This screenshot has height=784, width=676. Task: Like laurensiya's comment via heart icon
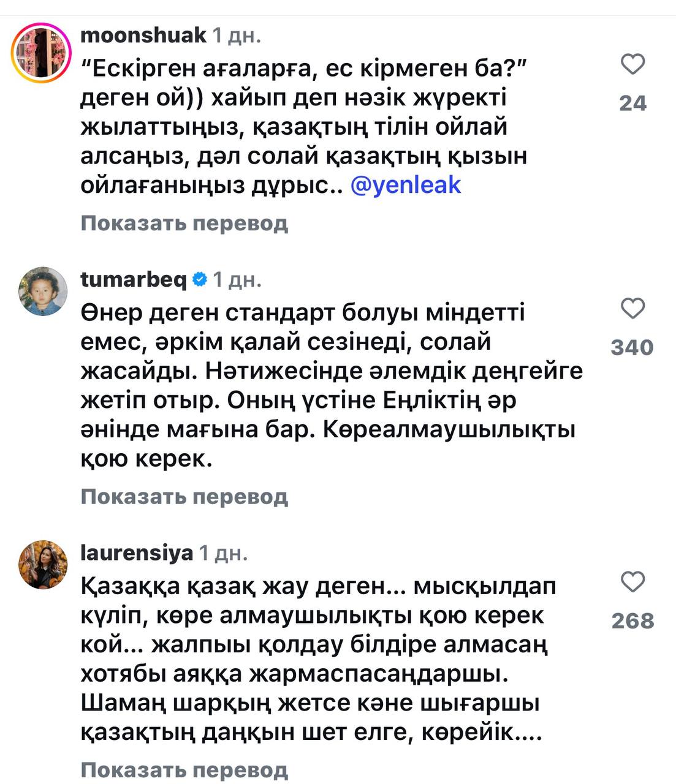(632, 582)
